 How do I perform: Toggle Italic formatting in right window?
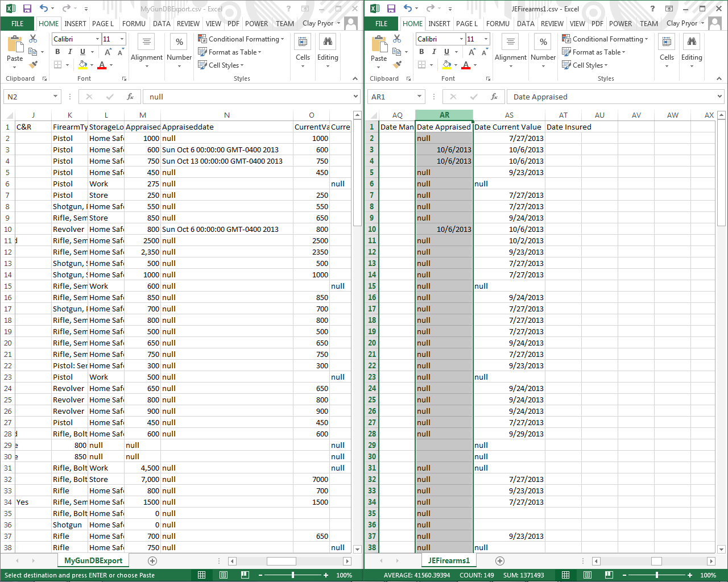[434, 52]
